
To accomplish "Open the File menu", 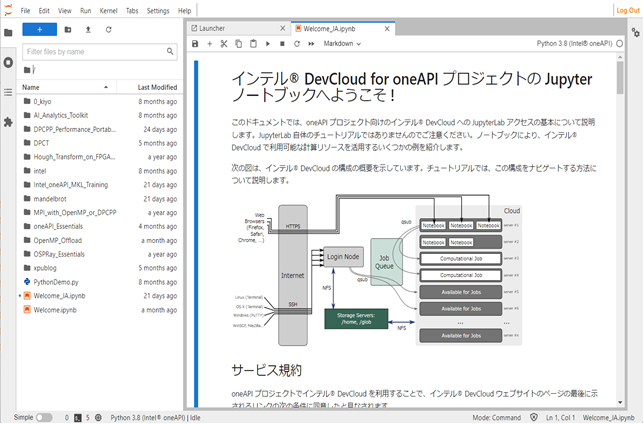I will tap(25, 11).
